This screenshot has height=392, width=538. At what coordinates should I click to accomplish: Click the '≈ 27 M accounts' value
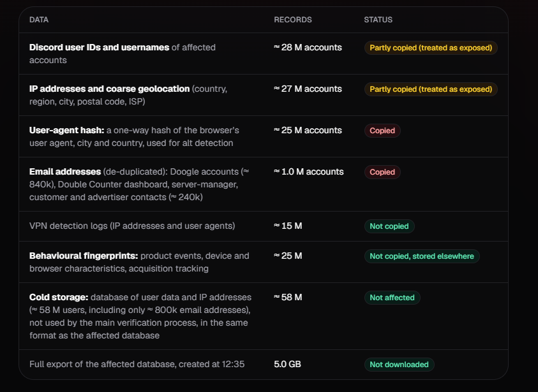pos(308,89)
